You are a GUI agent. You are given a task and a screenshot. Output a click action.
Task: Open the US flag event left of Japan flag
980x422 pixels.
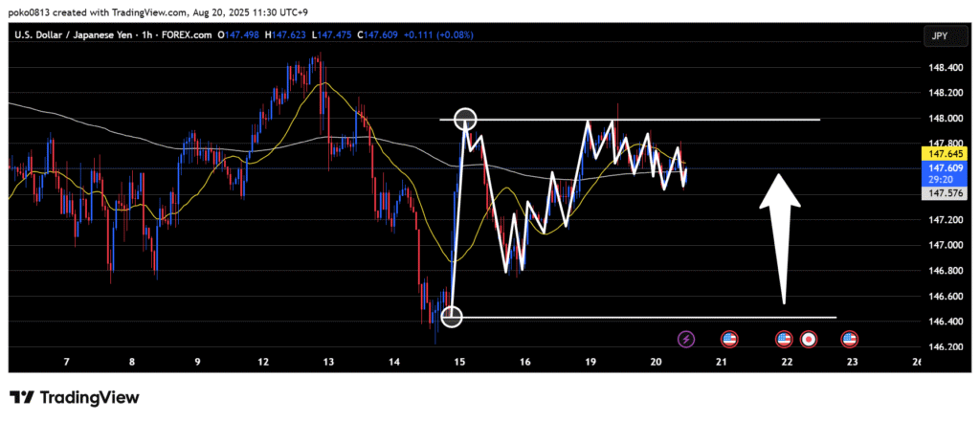pos(784,339)
